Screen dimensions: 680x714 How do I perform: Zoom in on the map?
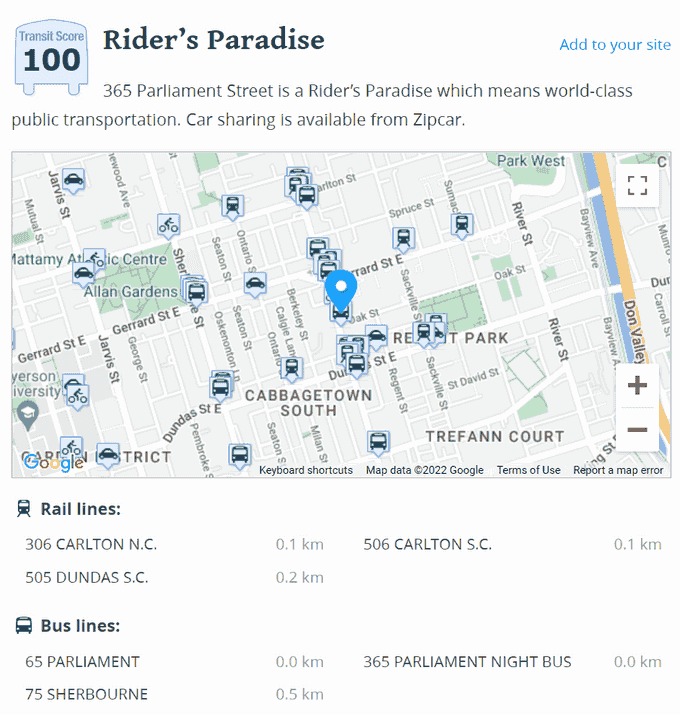tap(637, 385)
